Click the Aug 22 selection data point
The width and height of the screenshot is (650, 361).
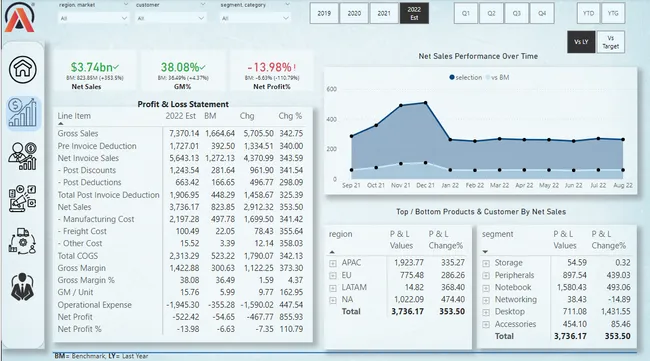pyautogui.click(x=623, y=140)
